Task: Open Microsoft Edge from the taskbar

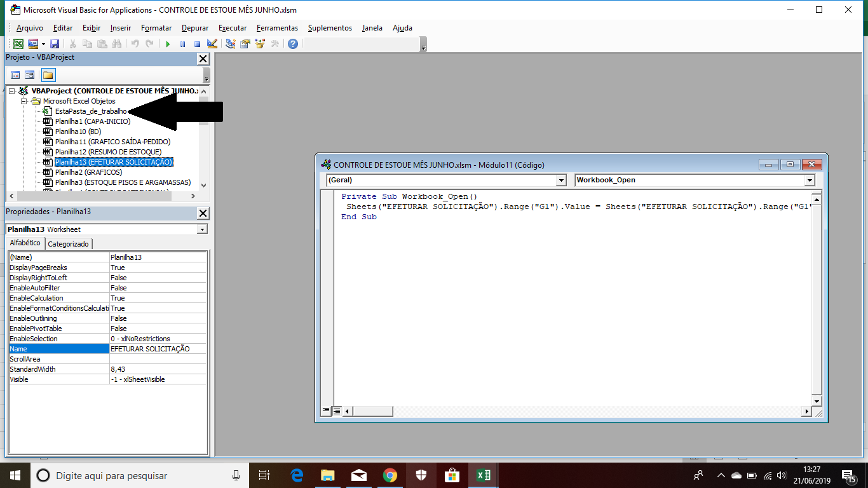Action: pyautogui.click(x=297, y=475)
